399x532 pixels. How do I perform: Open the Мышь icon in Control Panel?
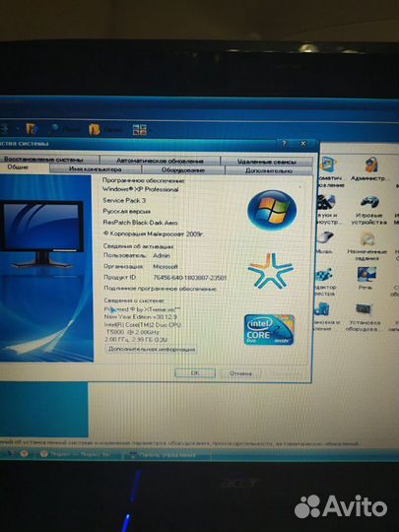[x=325, y=237]
